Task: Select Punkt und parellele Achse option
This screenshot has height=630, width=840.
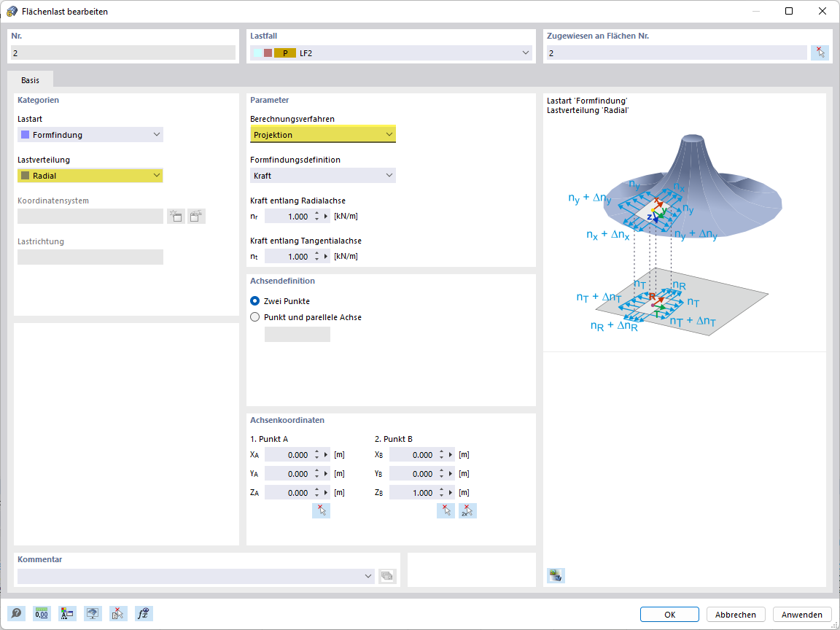Action: [255, 317]
